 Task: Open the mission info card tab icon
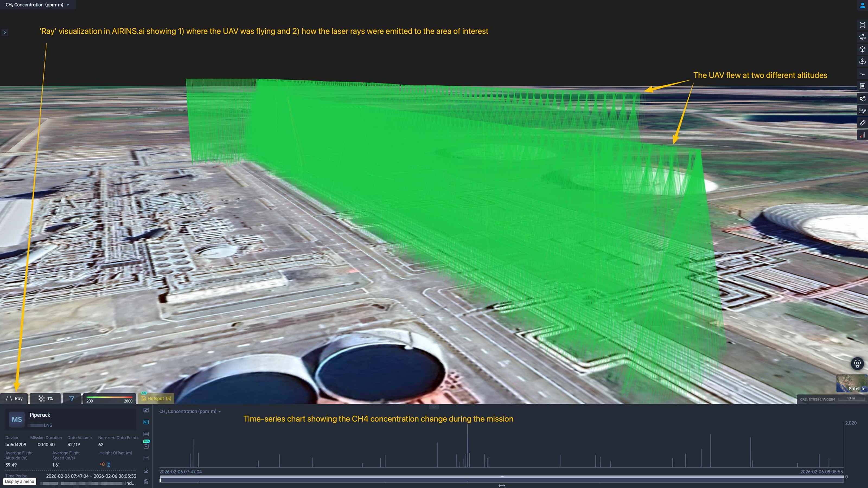(146, 422)
